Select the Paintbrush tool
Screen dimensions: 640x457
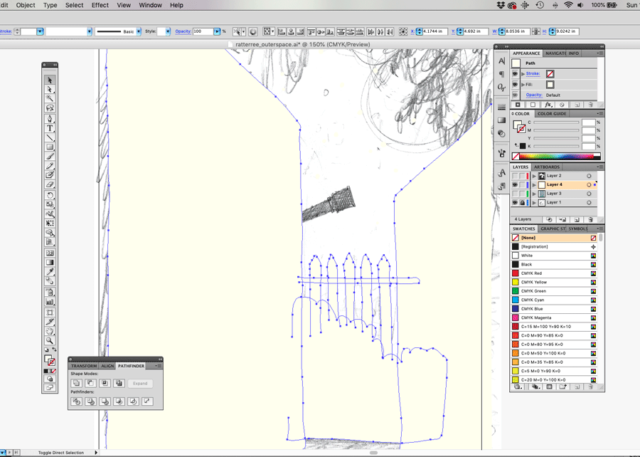click(x=50, y=156)
